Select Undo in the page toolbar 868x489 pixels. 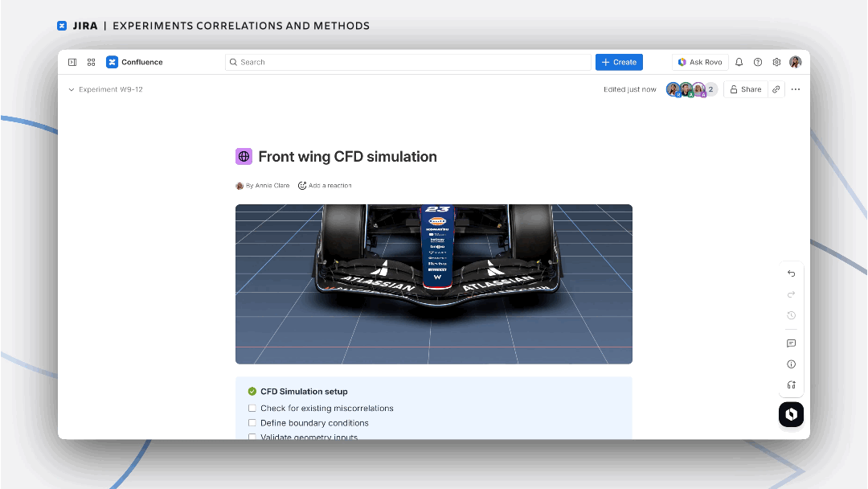pyautogui.click(x=791, y=273)
